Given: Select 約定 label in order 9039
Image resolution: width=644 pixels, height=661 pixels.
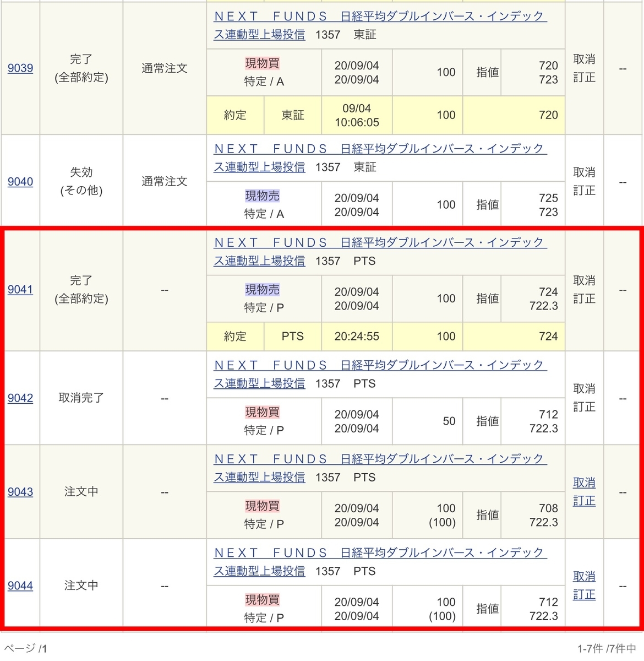Looking at the screenshot, I should pyautogui.click(x=235, y=115).
